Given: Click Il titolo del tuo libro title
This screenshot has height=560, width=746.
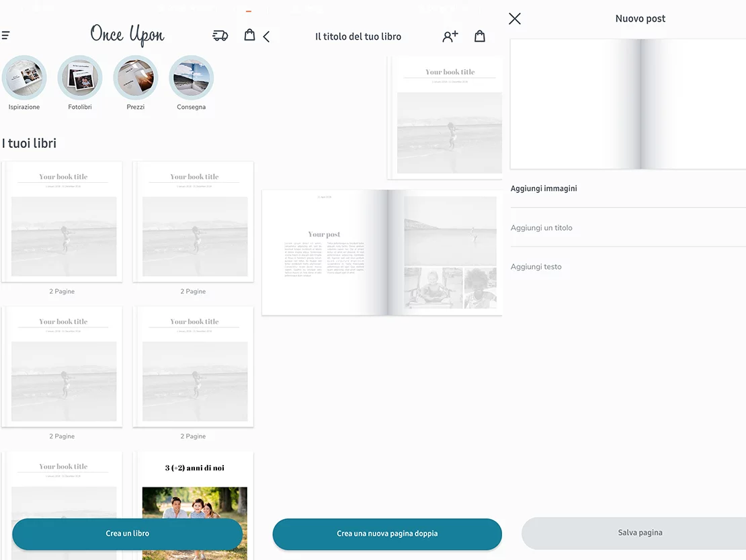Looking at the screenshot, I should point(358,36).
